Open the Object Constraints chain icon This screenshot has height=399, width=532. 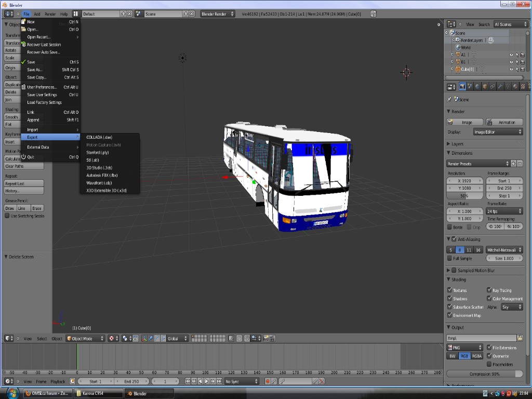492,86
